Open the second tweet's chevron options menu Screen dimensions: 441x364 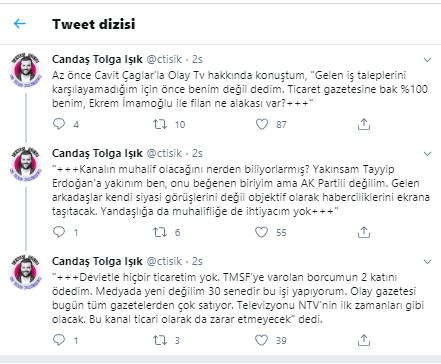(427, 154)
